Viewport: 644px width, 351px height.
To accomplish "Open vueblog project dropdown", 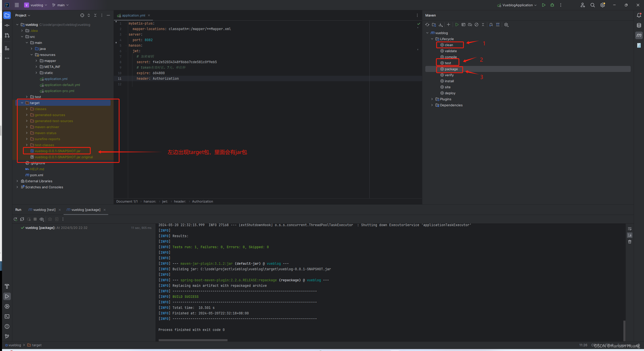I will (x=36, y=5).
